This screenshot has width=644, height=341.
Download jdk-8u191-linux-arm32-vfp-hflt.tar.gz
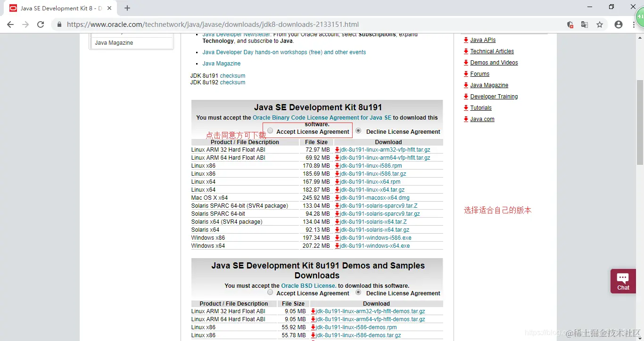[385, 150]
